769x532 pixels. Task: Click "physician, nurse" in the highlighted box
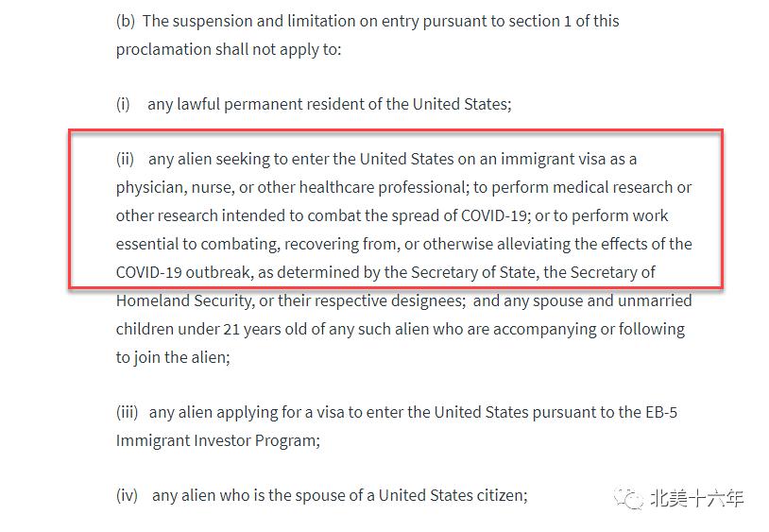[x=175, y=188]
